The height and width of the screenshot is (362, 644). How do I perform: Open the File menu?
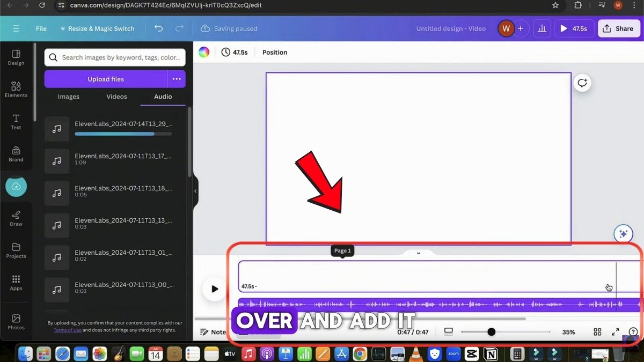click(x=41, y=28)
